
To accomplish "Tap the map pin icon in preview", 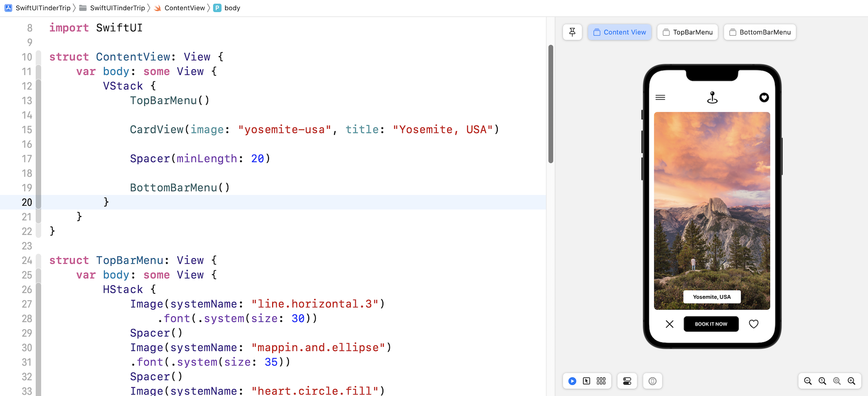I will [712, 98].
